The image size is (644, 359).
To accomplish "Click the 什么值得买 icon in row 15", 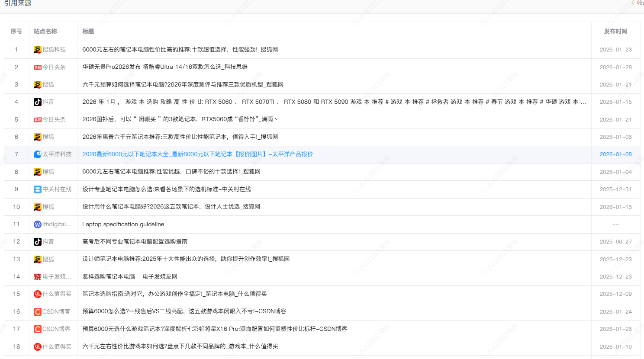I will [38, 294].
